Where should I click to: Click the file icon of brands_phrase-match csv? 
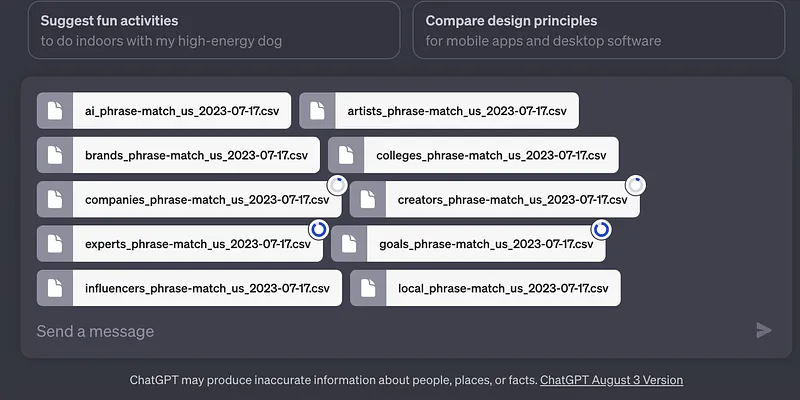tap(55, 155)
